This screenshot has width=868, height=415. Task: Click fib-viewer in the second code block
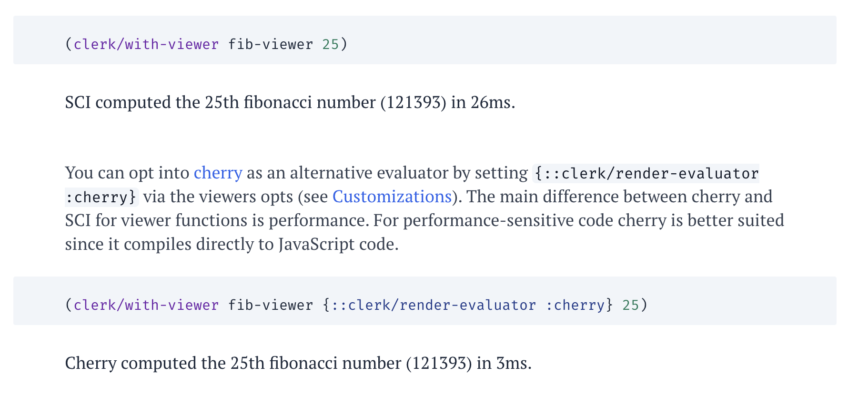(x=271, y=305)
